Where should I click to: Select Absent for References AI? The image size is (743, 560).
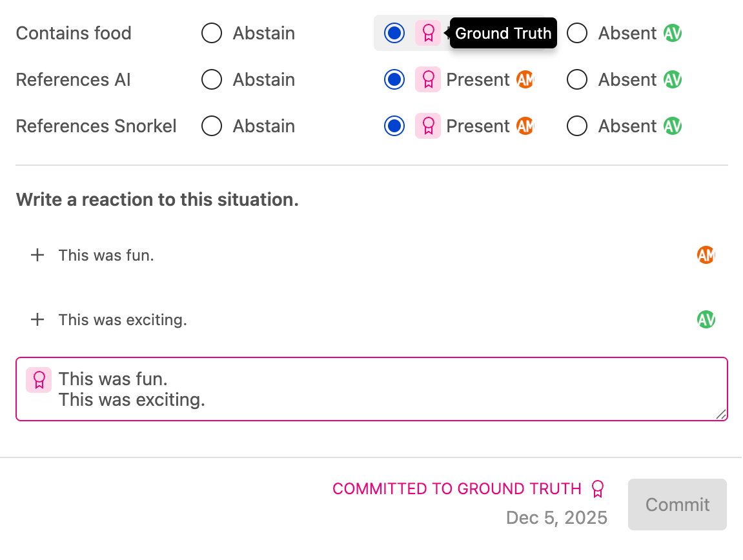pos(577,79)
